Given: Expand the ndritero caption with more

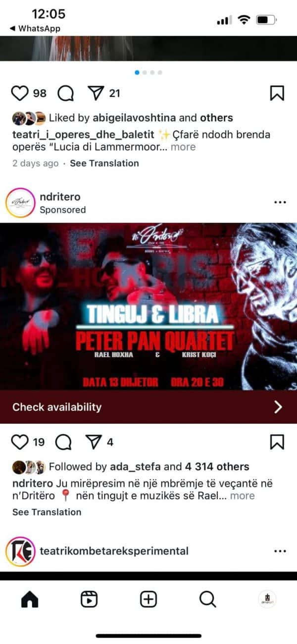Looking at the screenshot, I should pos(243,496).
